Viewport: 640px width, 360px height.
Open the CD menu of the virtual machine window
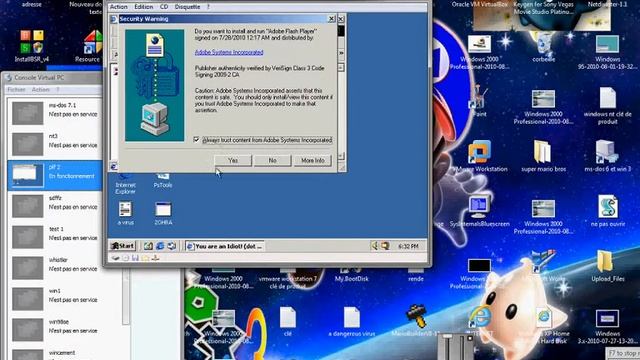point(164,7)
